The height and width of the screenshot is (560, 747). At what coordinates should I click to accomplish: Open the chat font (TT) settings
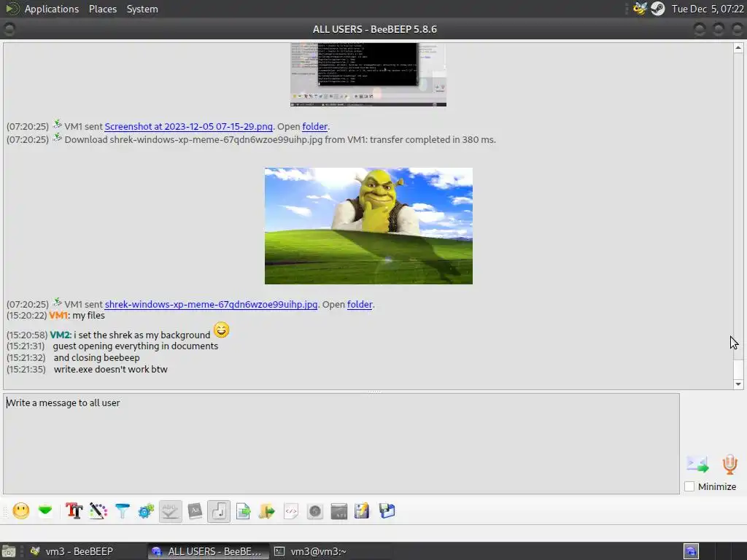pyautogui.click(x=74, y=511)
